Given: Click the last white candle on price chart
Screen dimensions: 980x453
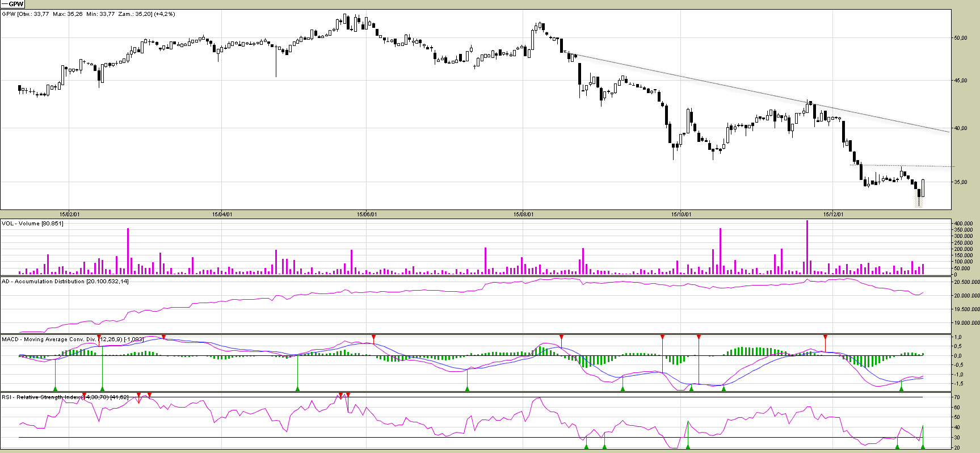Looking at the screenshot, I should point(923,188).
